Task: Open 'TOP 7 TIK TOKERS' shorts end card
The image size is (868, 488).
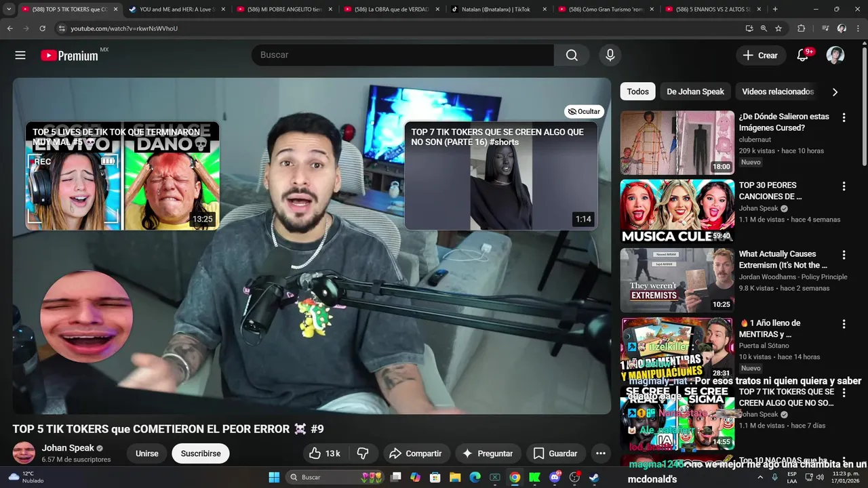Action: coord(501,176)
